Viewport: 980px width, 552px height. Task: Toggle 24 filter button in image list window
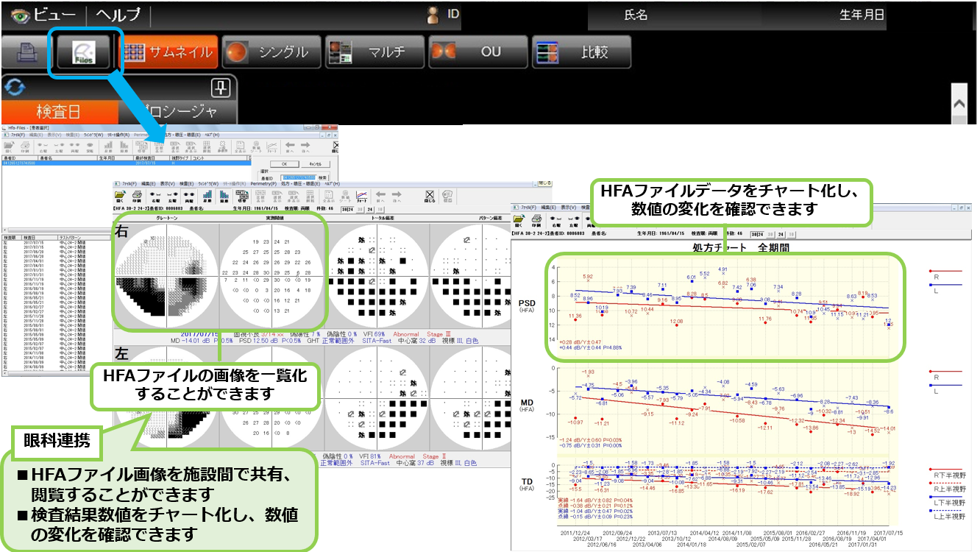[x=370, y=209]
